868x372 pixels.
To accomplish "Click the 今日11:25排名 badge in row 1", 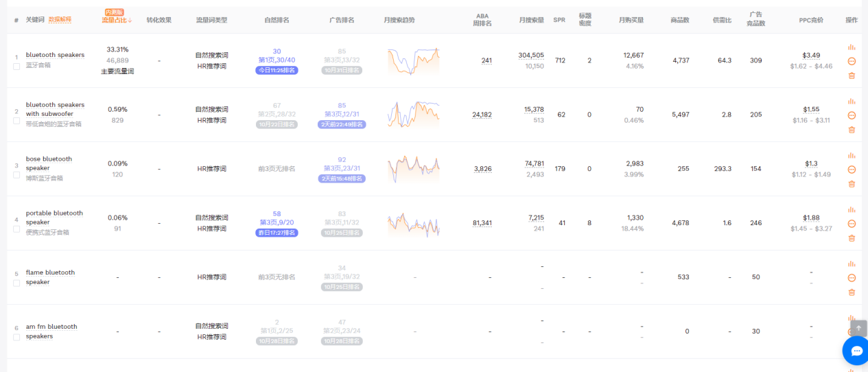I will pos(277,70).
